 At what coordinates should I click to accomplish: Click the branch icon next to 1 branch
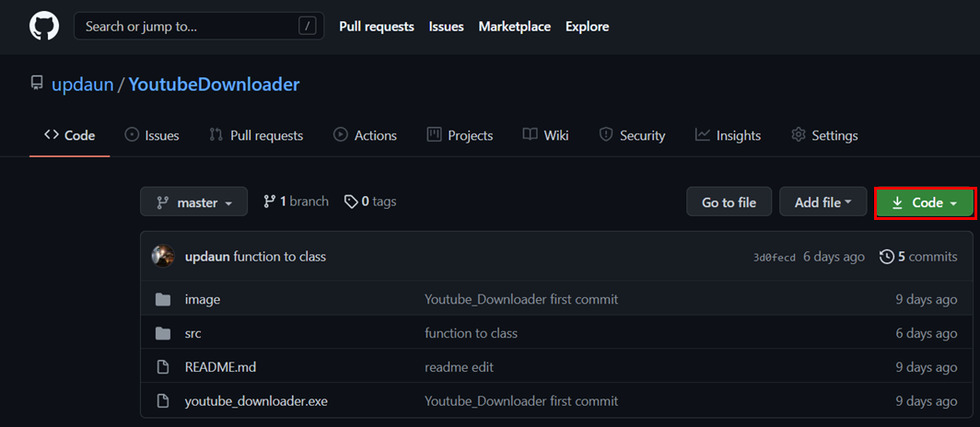pos(269,201)
